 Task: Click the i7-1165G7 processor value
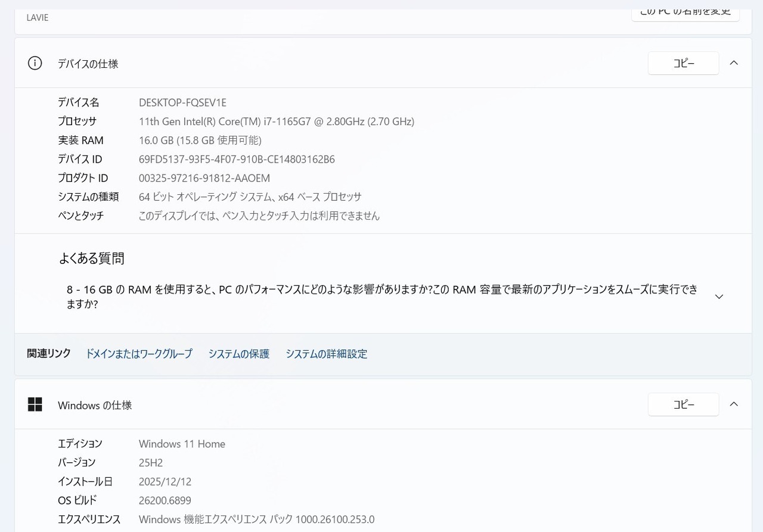pos(276,122)
